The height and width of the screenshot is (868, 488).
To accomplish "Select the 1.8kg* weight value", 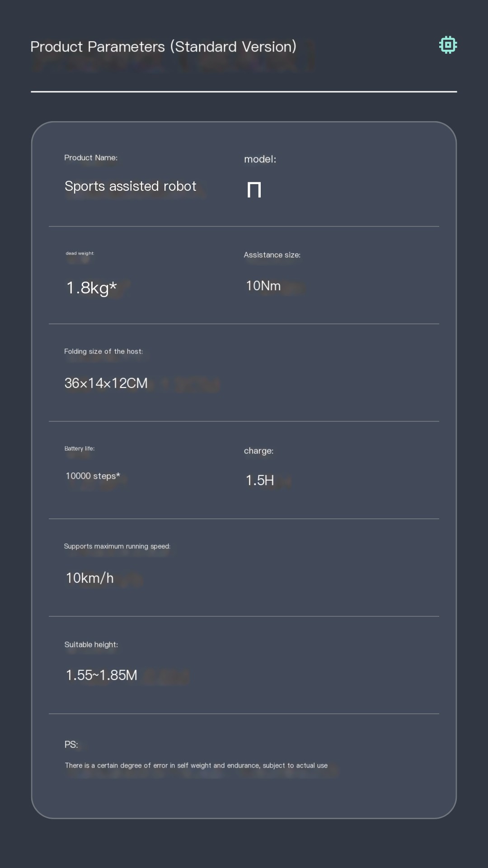I will coord(91,288).
